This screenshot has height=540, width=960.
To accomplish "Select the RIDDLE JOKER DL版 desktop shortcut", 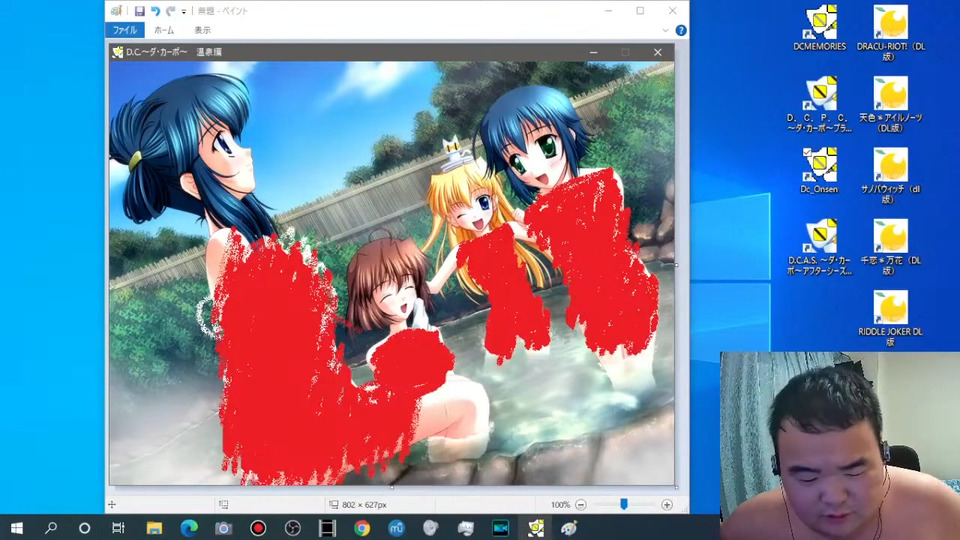I will click(891, 318).
